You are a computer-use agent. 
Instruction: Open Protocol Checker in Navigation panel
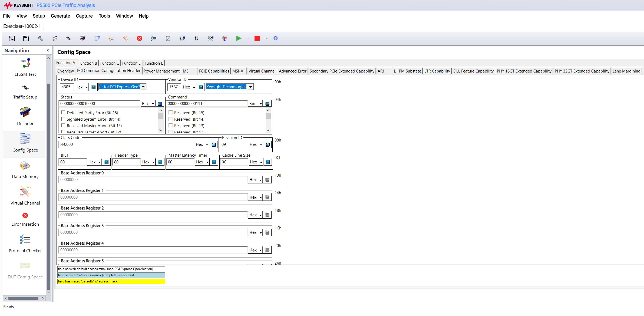coord(25,244)
